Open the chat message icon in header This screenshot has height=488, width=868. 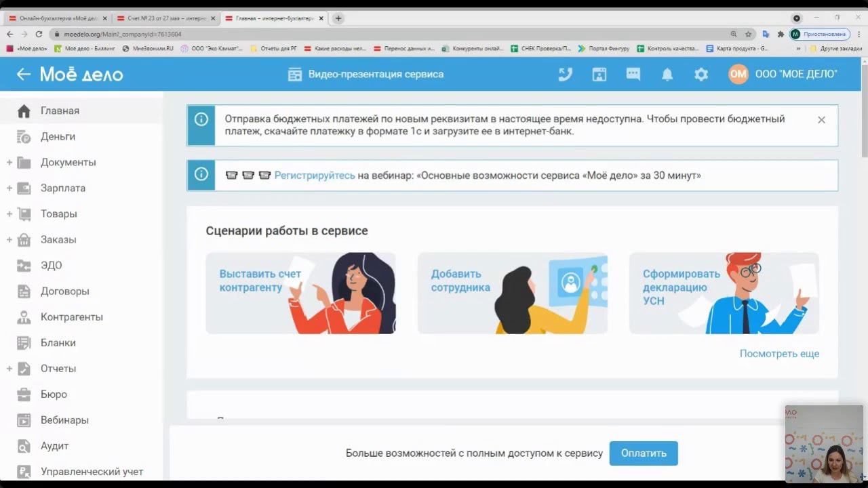[x=633, y=75]
